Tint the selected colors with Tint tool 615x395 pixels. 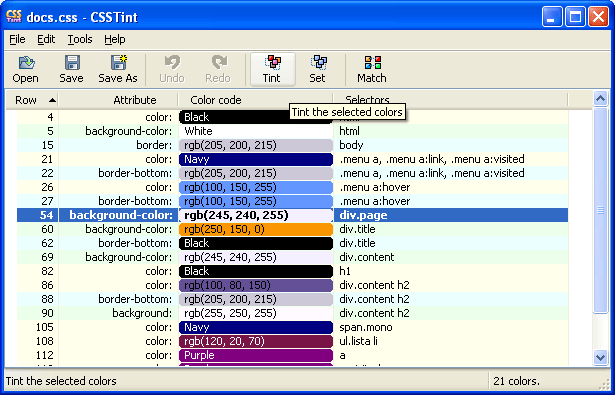[x=272, y=69]
